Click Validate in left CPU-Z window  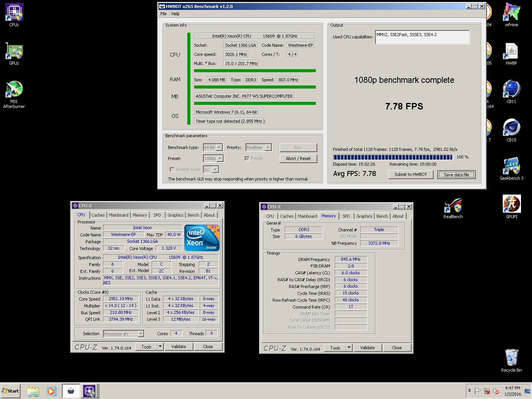[x=179, y=347]
